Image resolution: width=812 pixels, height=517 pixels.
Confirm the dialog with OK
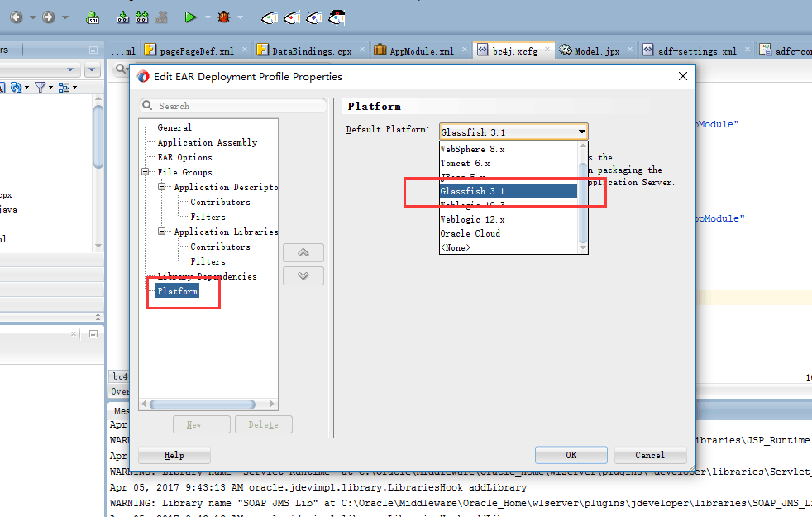click(x=571, y=455)
